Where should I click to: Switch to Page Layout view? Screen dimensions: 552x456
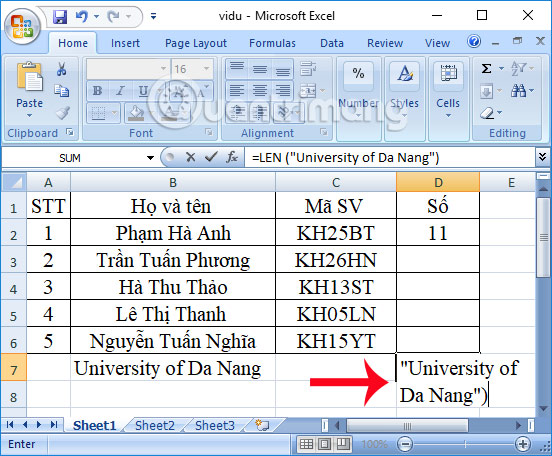[325, 444]
